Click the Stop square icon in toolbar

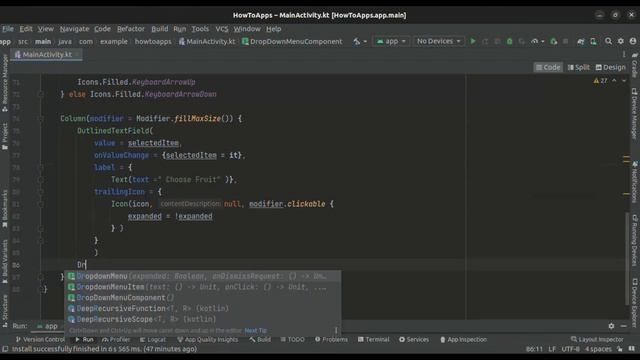point(565,41)
